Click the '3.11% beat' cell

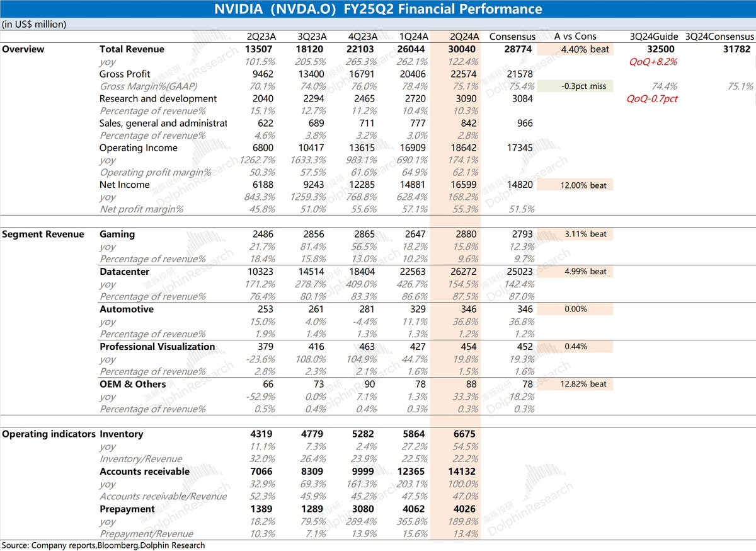pos(575,234)
